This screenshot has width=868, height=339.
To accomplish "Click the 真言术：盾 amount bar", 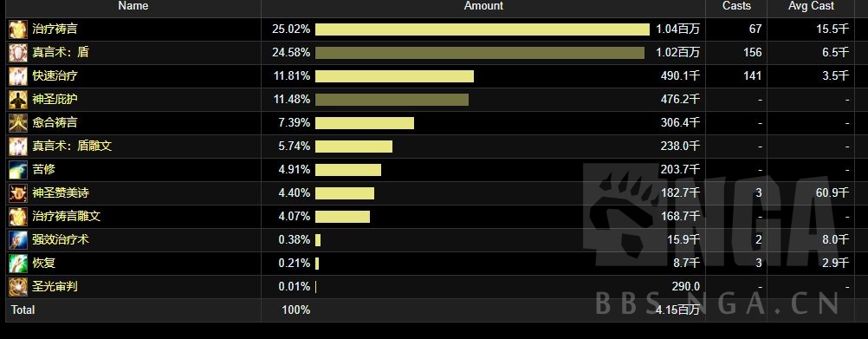I will (480, 53).
